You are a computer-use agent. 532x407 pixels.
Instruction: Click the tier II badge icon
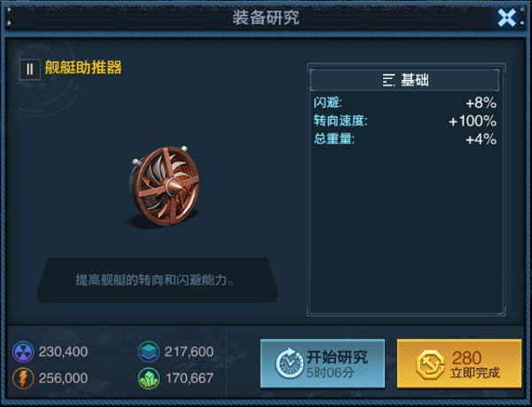tap(30, 69)
